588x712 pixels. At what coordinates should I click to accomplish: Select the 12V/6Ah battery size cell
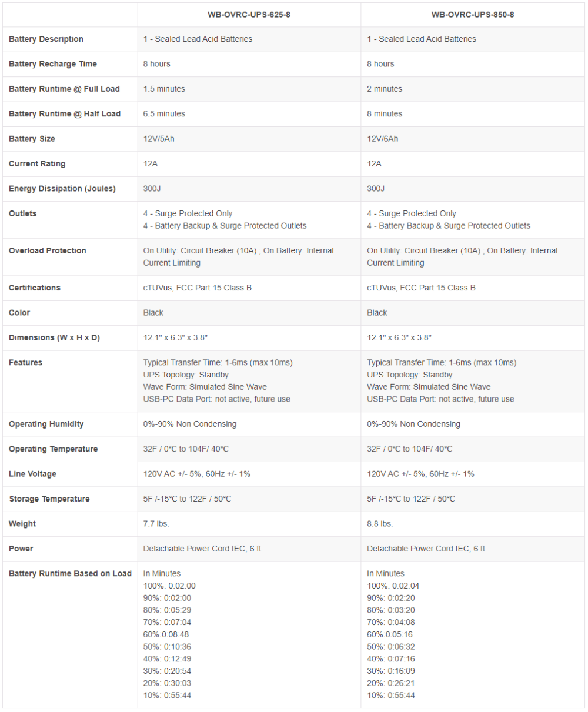pos(383,139)
